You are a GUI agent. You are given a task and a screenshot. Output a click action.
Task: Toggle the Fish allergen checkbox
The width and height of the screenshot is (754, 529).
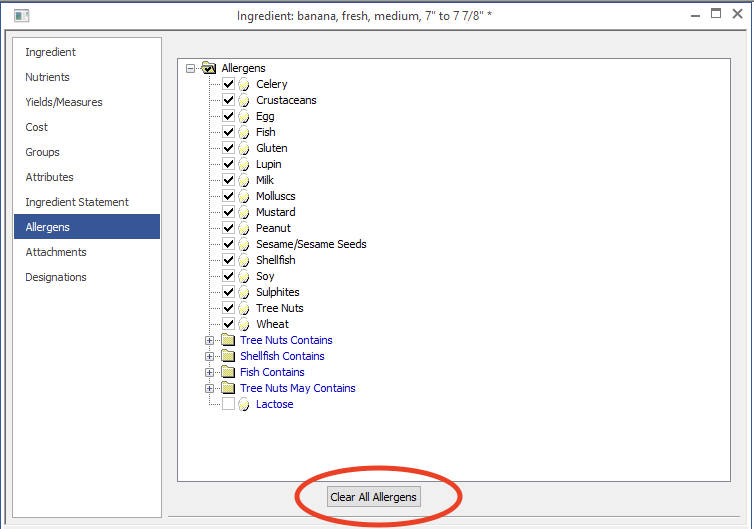[x=228, y=132]
